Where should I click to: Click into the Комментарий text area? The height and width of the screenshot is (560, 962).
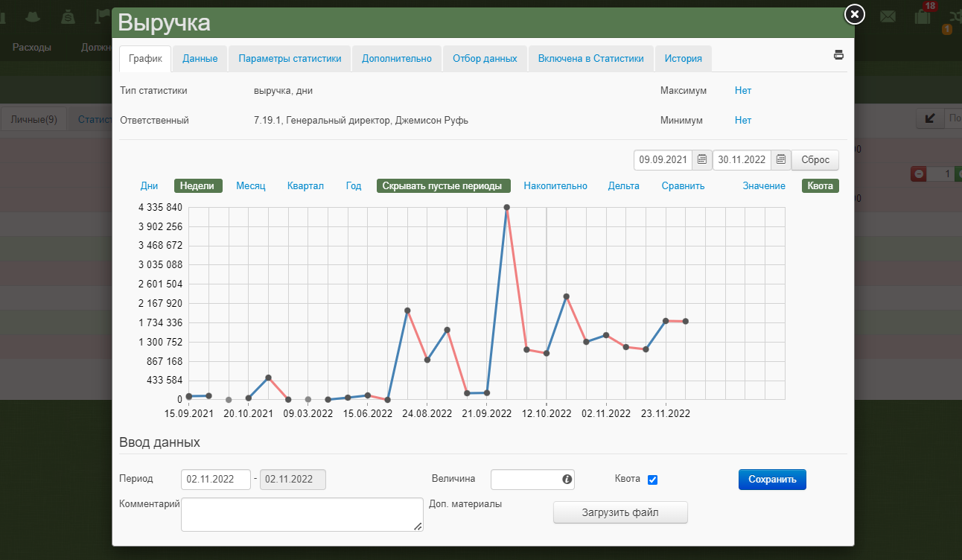(302, 515)
